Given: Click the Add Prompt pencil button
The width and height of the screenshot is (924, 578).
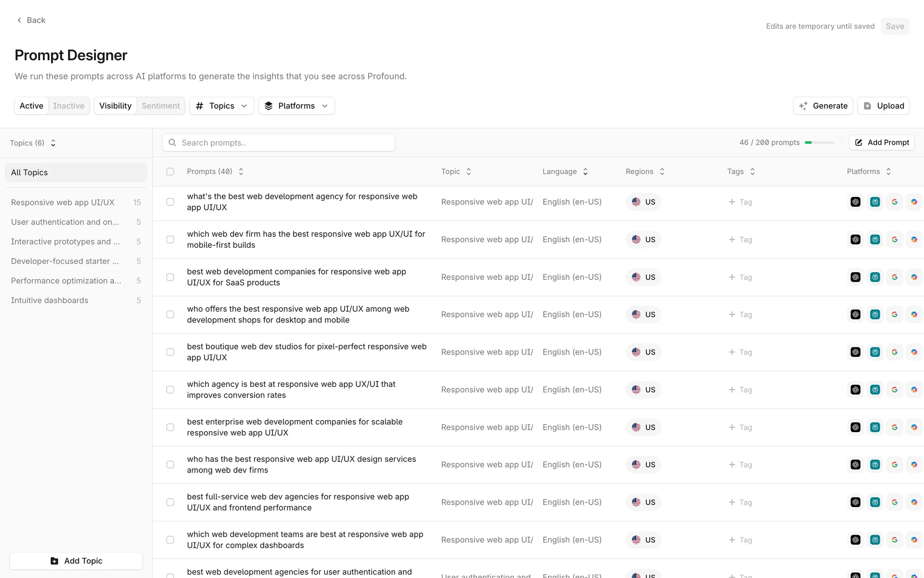Looking at the screenshot, I should coord(882,143).
